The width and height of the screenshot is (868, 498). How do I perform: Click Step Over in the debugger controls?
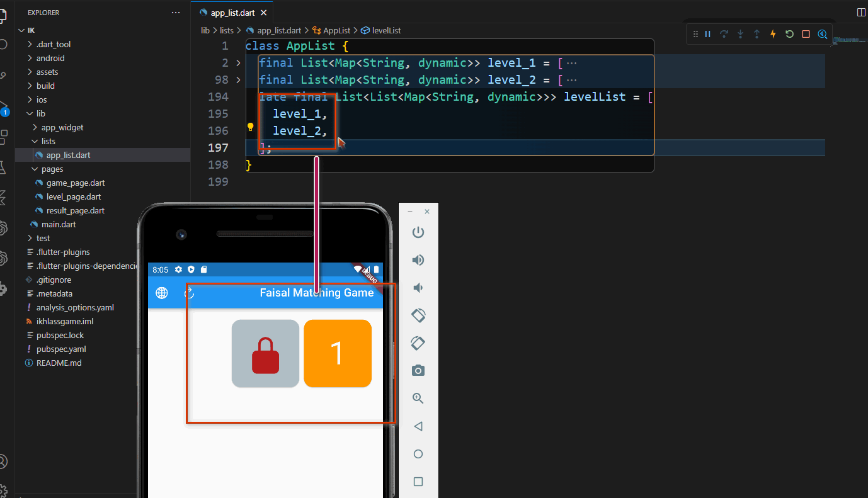click(x=724, y=33)
